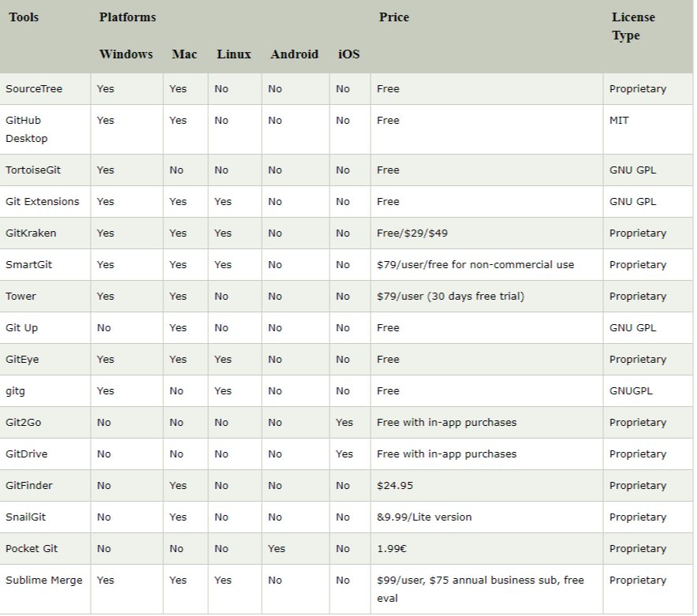Click Git Up's GNU GPL license
697x616 pixels.
coord(632,328)
